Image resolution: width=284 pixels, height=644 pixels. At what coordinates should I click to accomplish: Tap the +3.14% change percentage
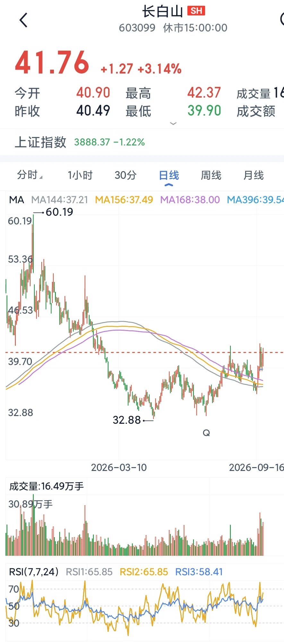(x=159, y=69)
